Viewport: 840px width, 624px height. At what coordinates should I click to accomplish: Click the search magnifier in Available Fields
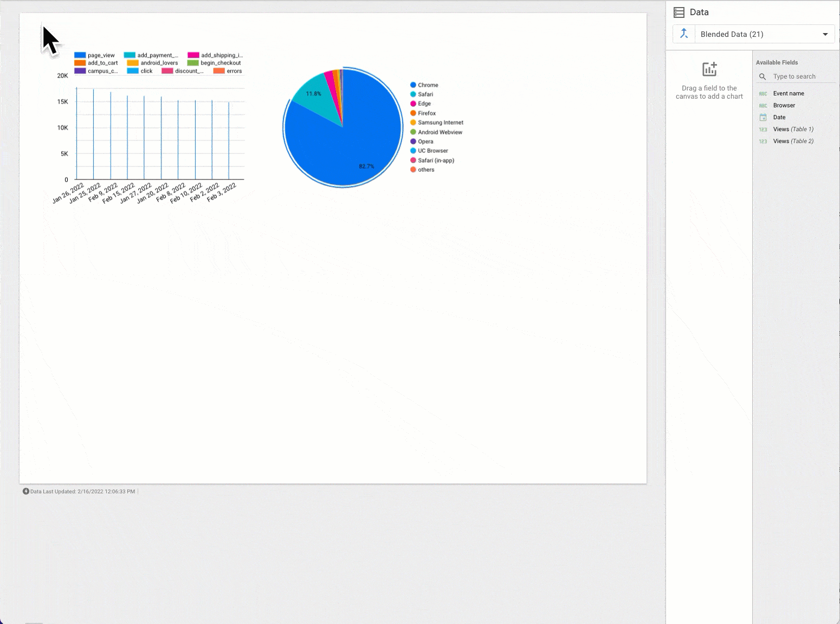[x=762, y=76]
